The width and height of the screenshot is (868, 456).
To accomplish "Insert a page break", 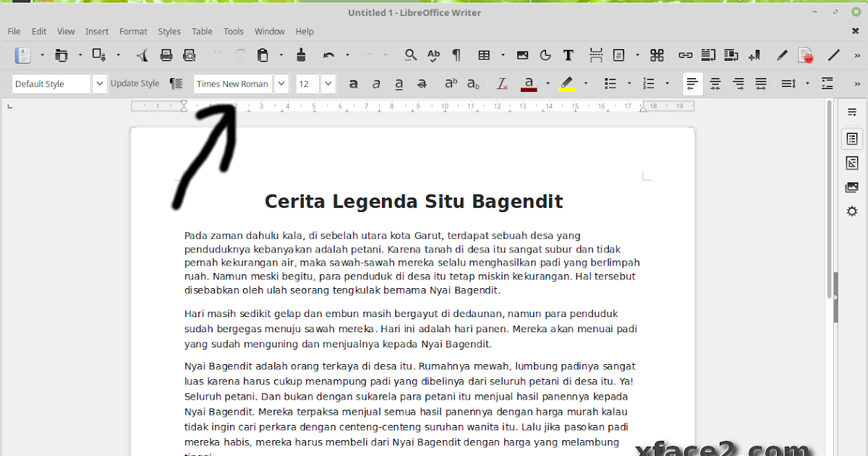I will [x=596, y=54].
